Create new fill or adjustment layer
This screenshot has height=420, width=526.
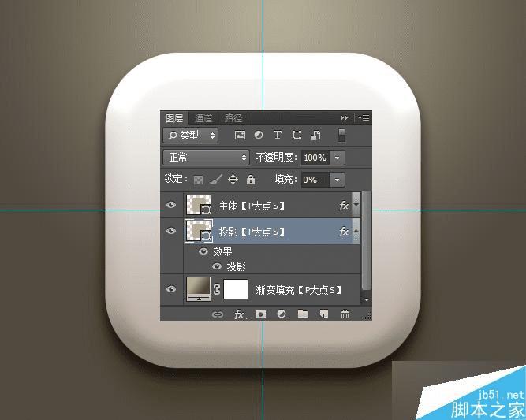(282, 314)
